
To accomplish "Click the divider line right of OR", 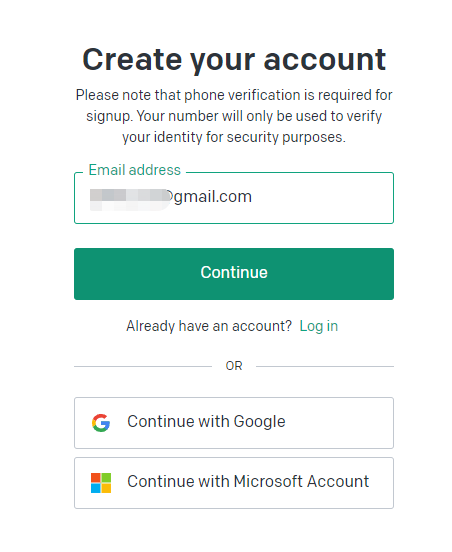I will 325,366.
